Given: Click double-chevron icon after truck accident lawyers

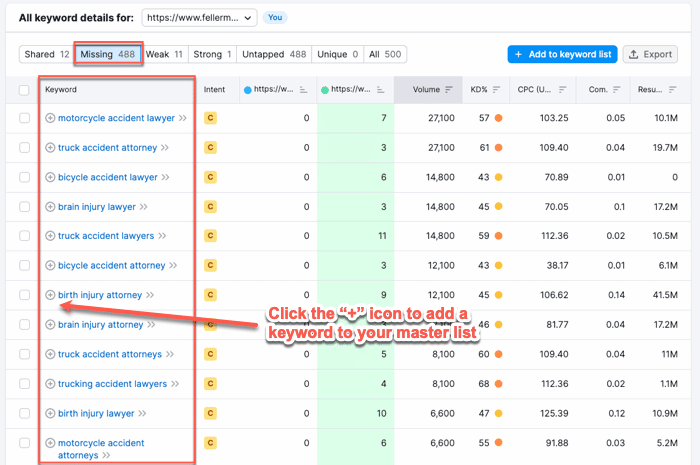Looking at the screenshot, I should point(162,236).
